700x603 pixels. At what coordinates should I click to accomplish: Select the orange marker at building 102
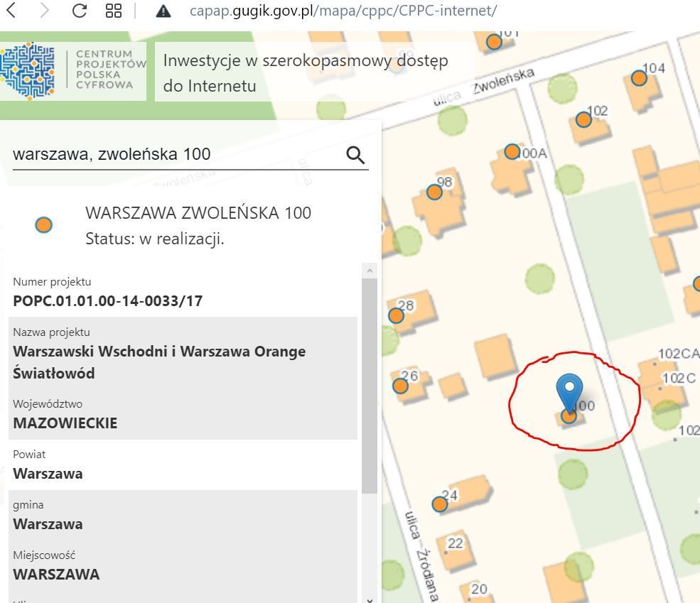coord(583,119)
